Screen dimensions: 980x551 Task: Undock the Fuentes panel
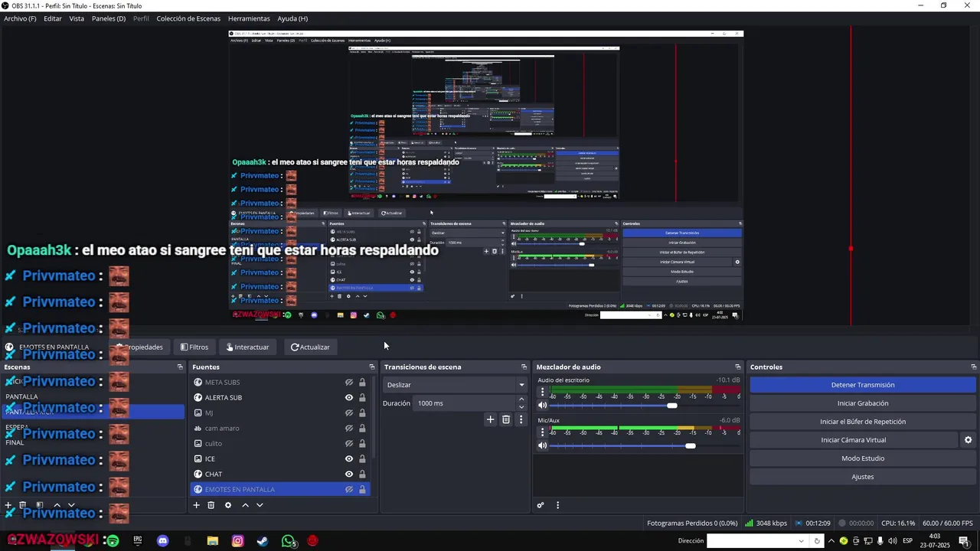(x=371, y=367)
